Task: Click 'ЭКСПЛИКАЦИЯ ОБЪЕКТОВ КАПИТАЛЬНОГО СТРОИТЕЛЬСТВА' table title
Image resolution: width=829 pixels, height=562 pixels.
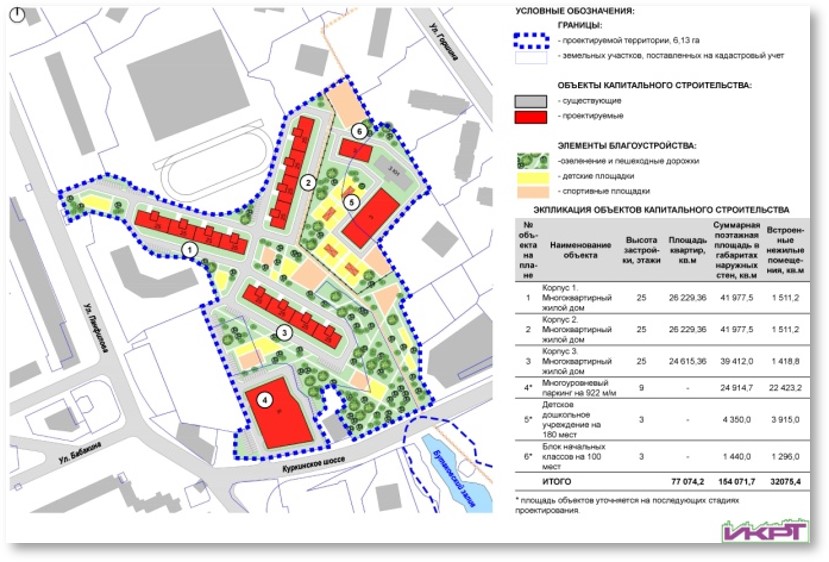Action: click(x=661, y=210)
